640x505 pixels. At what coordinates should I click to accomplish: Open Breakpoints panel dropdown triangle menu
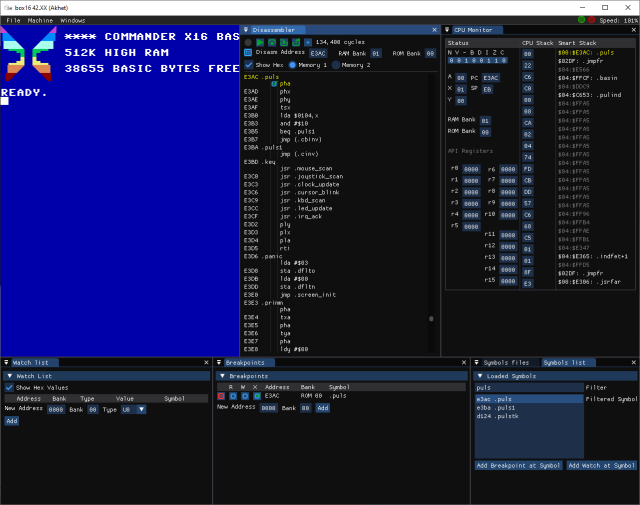[x=219, y=363]
